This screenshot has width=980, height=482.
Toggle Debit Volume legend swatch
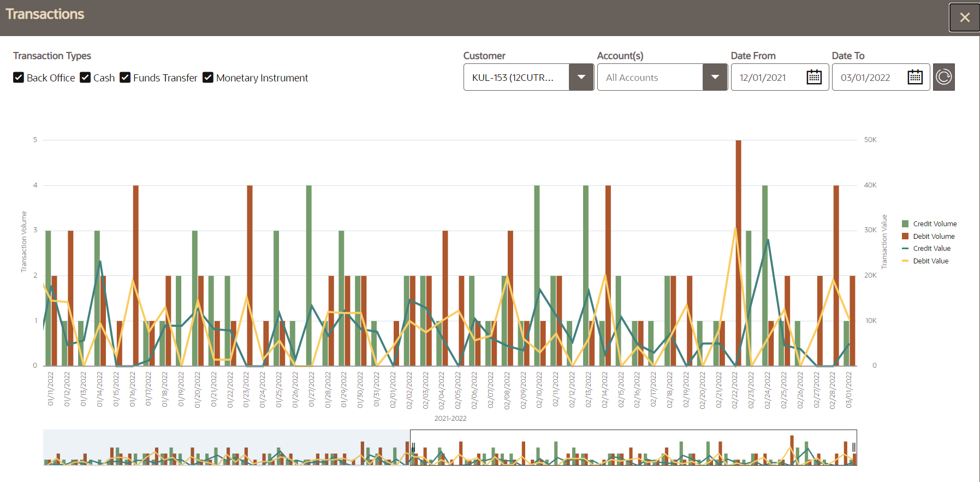905,236
